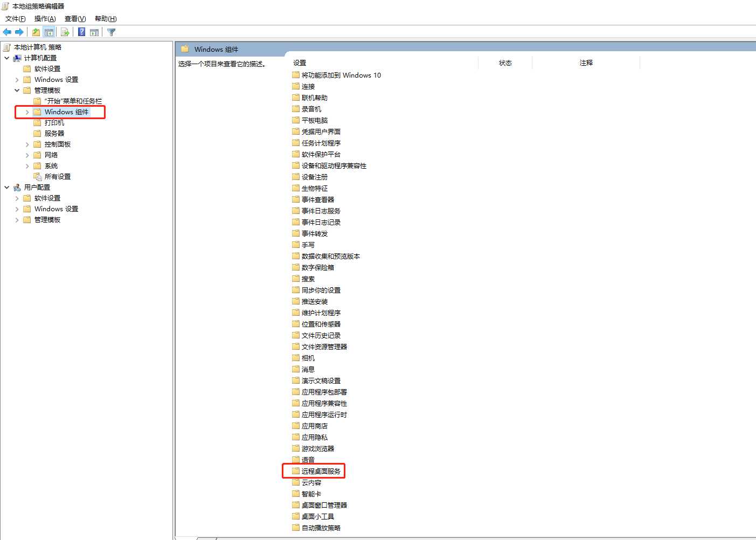The image size is (756, 540).
Task: Select Windows 组件 in the tree
Action: (x=66, y=112)
